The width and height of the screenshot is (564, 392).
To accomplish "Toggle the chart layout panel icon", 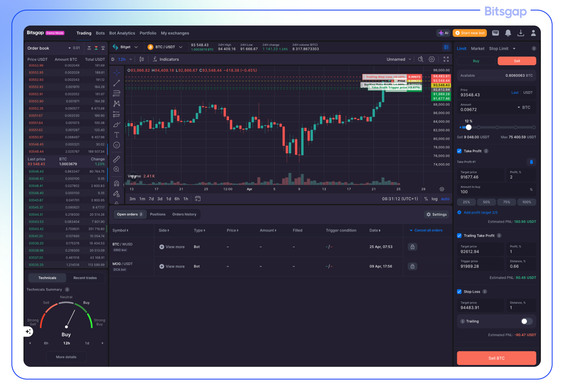I will coord(446,47).
